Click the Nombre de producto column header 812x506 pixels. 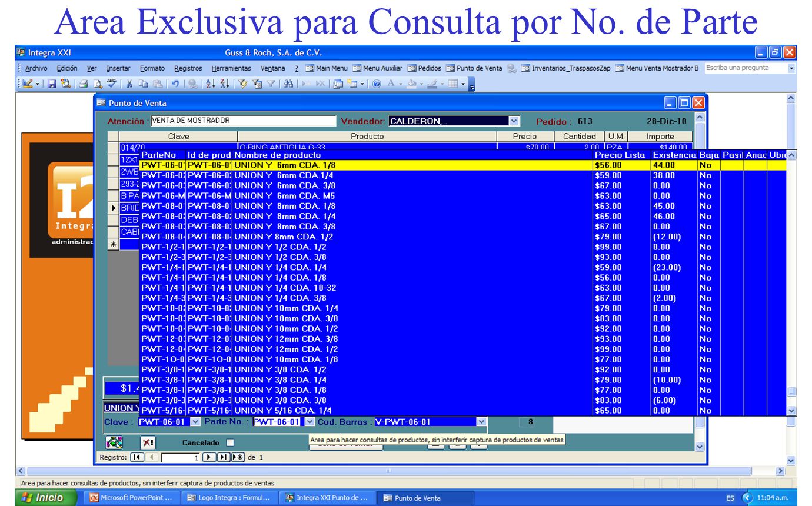coord(278,155)
